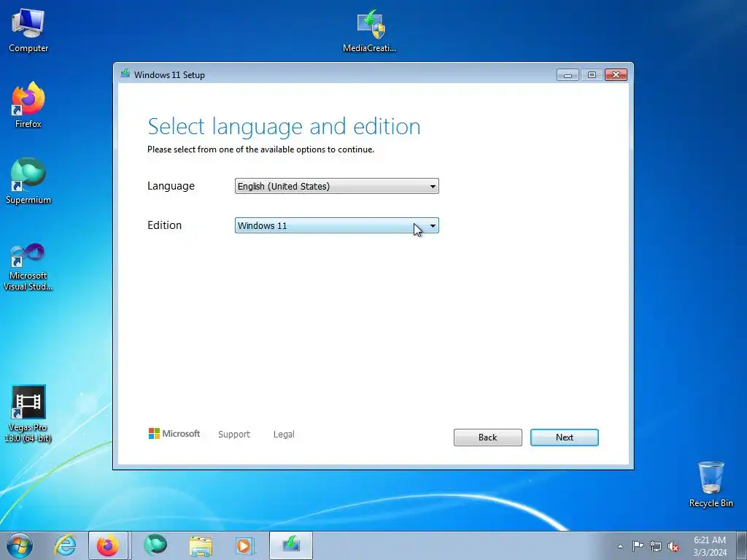Click the Windows 11 Setup title bar icon
The width and height of the screenshot is (747, 560).
125,74
